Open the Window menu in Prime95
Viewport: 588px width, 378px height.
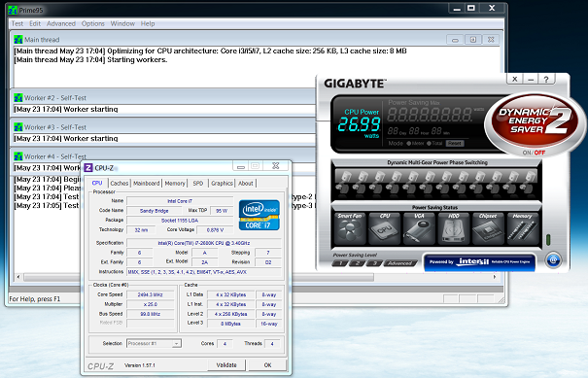coord(122,23)
